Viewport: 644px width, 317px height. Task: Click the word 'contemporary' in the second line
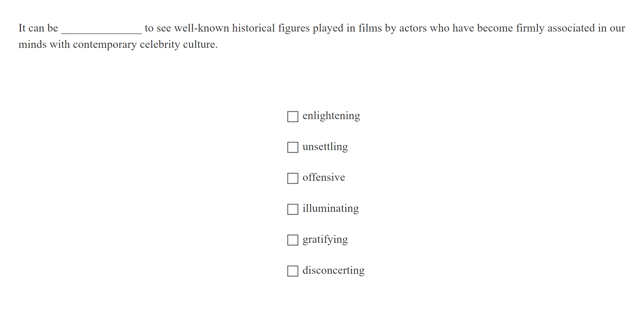tap(105, 45)
